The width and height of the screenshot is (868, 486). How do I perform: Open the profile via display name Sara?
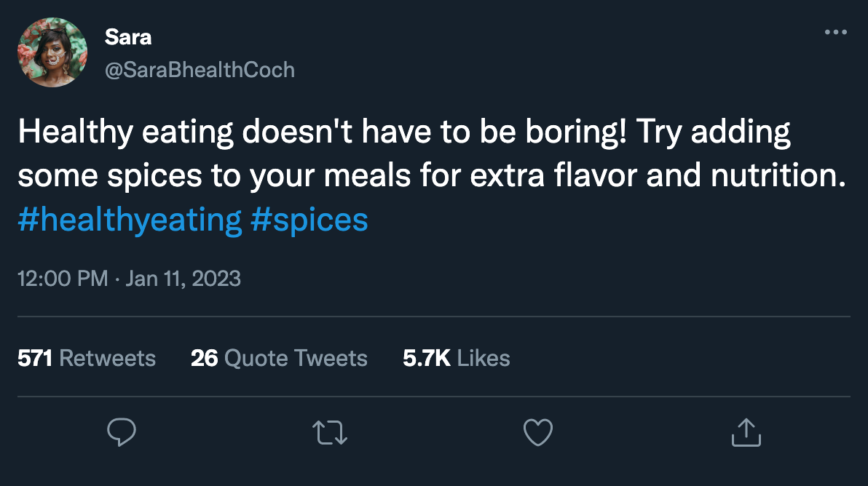(x=128, y=37)
